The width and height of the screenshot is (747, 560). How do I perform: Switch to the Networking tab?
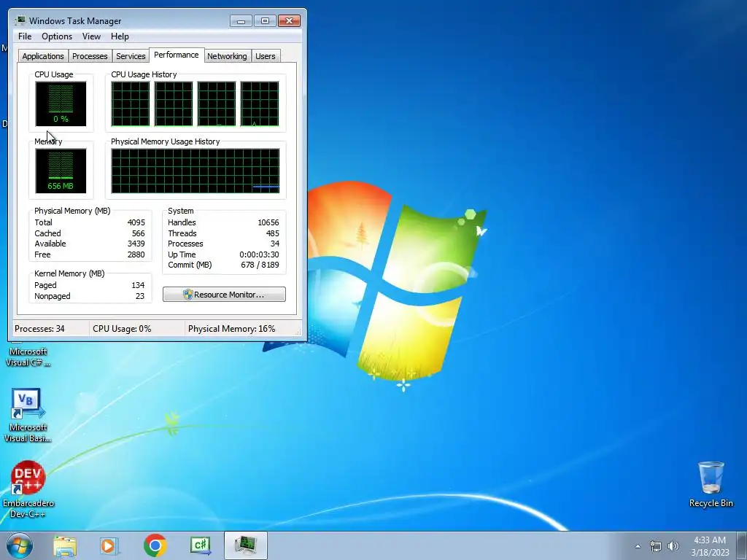(x=227, y=56)
